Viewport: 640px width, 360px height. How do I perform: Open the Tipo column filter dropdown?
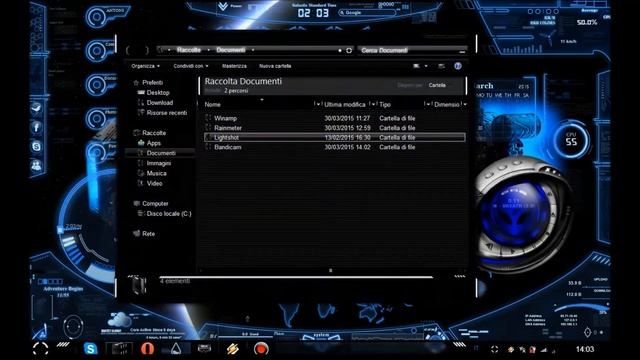427,104
